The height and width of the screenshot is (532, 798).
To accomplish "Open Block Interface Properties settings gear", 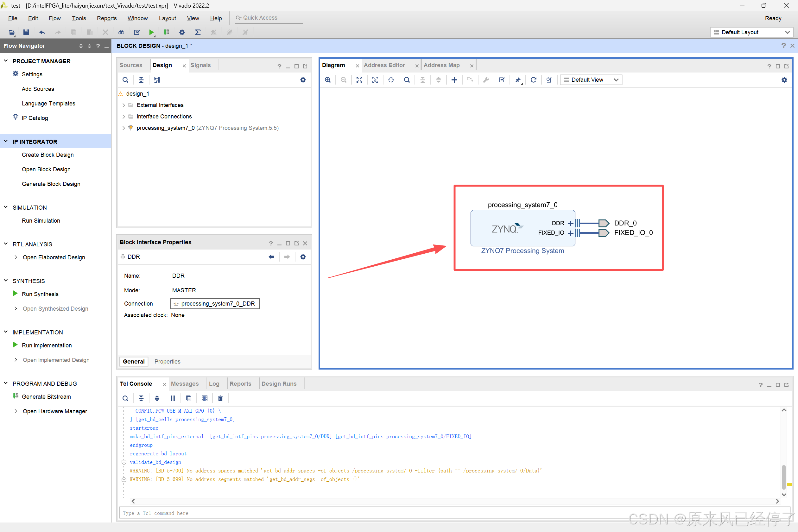I will [303, 257].
